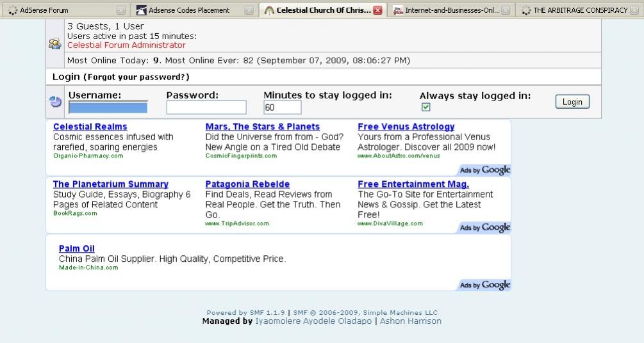Click Organic-Pharmacy.com URL
644x343 pixels.
pos(88,156)
